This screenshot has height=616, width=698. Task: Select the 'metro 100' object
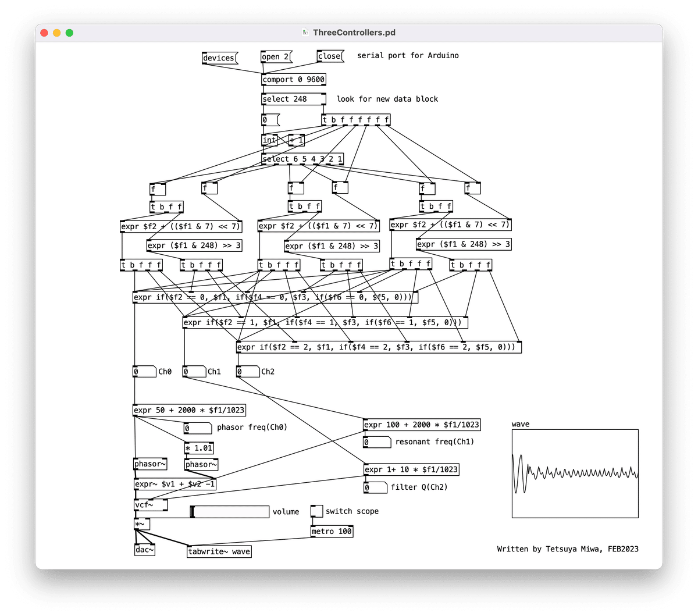(332, 531)
